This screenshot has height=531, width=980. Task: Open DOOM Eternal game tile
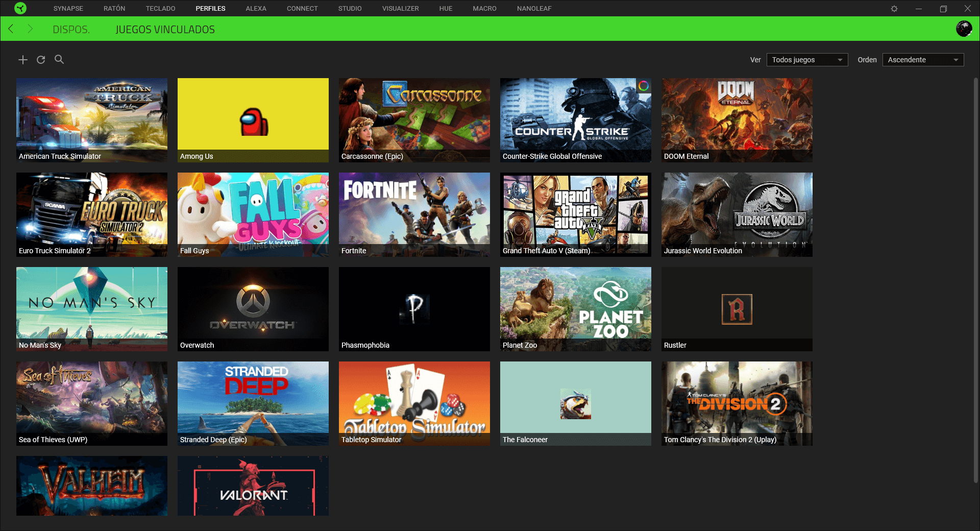(x=737, y=120)
